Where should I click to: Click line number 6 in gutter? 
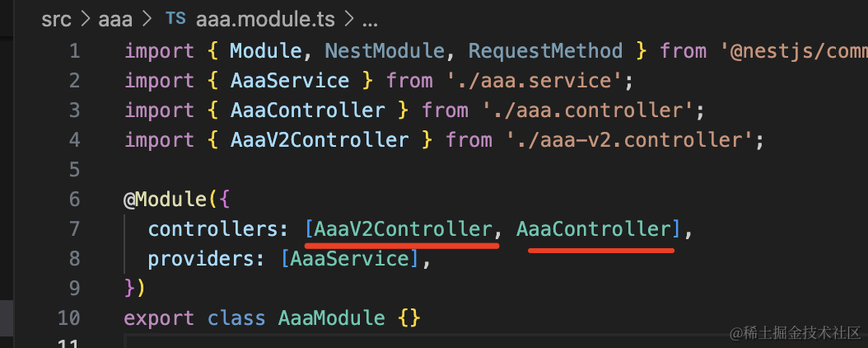click(74, 200)
